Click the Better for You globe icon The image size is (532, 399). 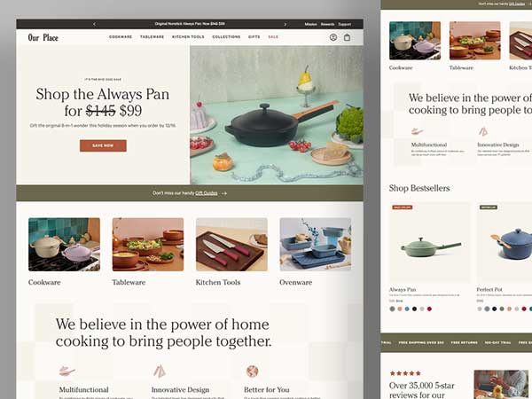252,371
